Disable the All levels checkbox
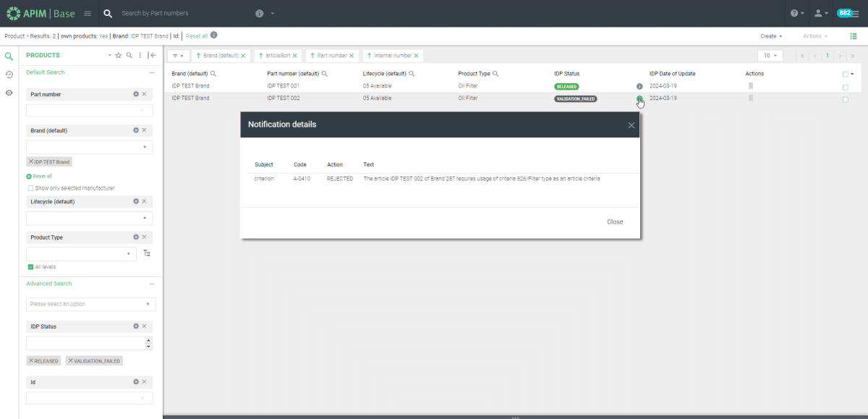The width and height of the screenshot is (868, 419). click(30, 266)
